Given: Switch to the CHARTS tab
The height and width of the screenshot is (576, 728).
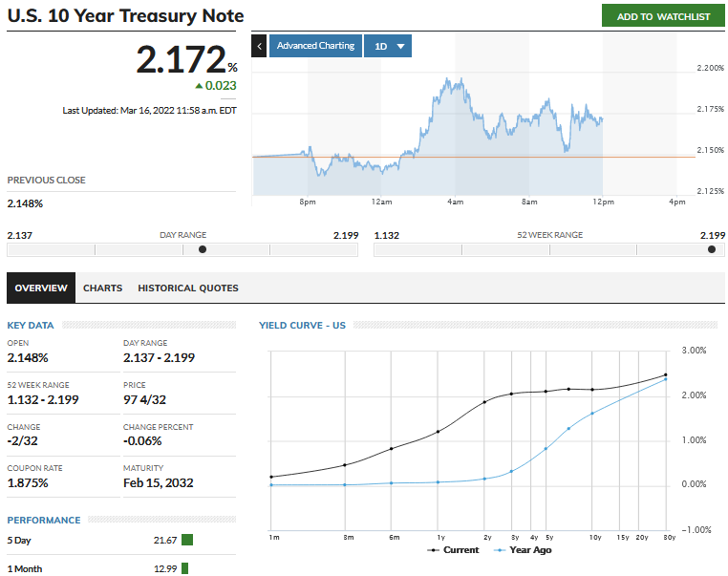Looking at the screenshot, I should click(x=102, y=288).
